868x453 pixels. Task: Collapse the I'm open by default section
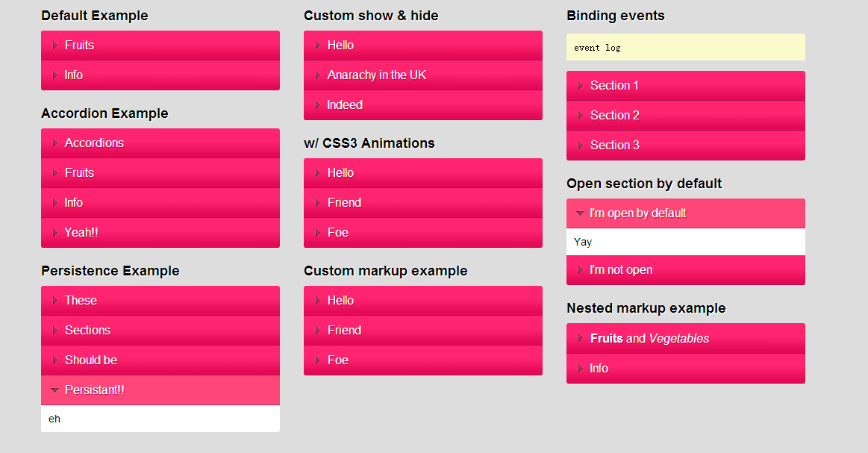[x=686, y=213]
